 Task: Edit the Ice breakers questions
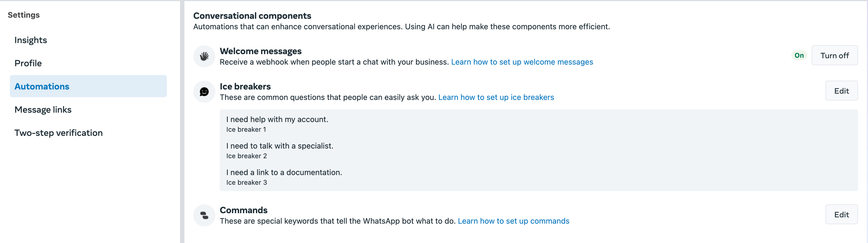coord(841,91)
